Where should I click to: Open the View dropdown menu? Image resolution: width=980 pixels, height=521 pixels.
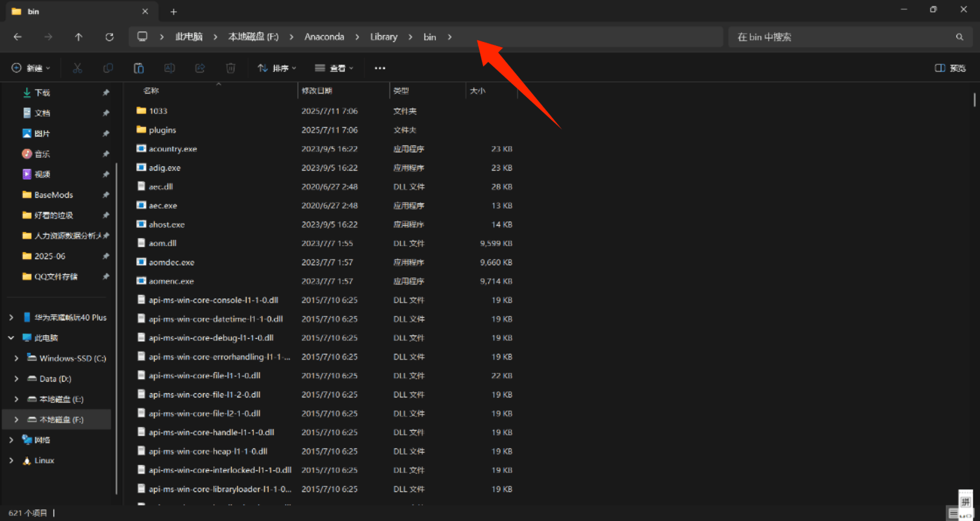coord(334,68)
